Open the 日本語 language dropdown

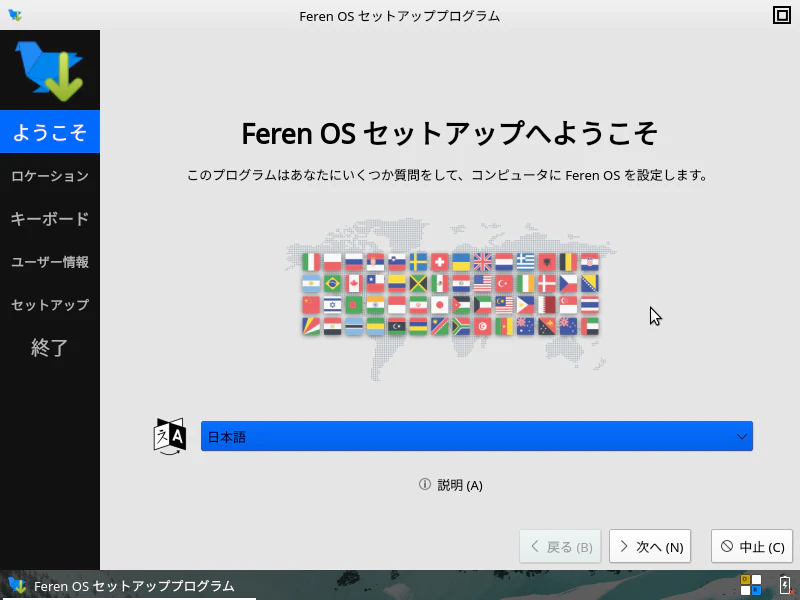pyautogui.click(x=477, y=436)
